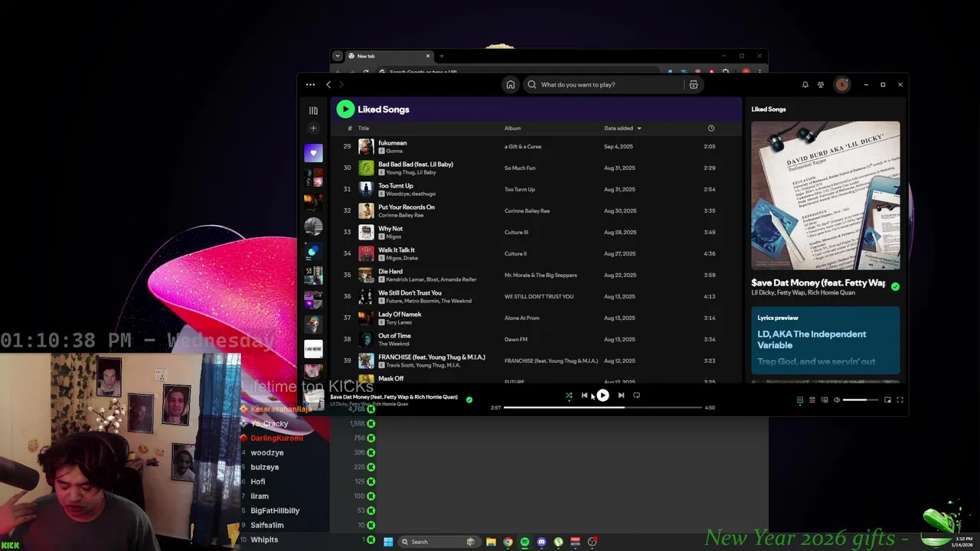
Task: Create a new playlist with plus icon
Action: click(x=313, y=129)
